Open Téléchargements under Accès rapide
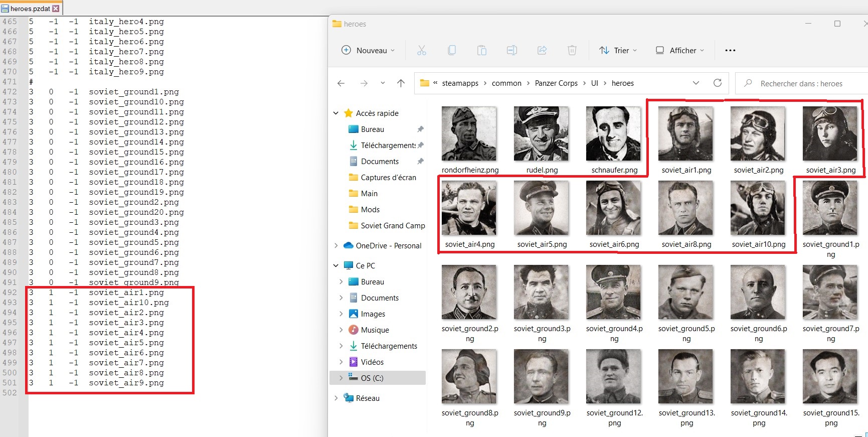 (x=383, y=145)
